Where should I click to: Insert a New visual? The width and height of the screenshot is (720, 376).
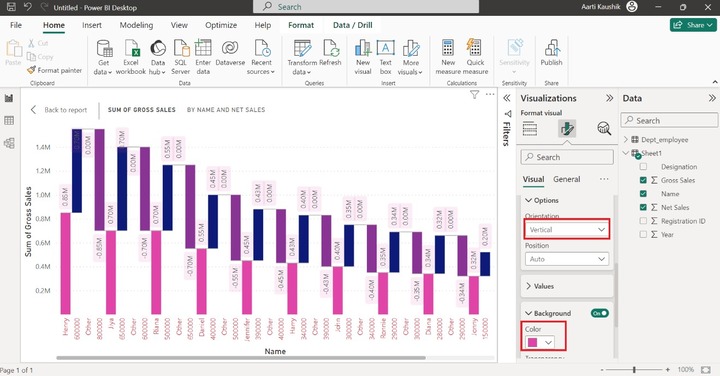point(363,49)
